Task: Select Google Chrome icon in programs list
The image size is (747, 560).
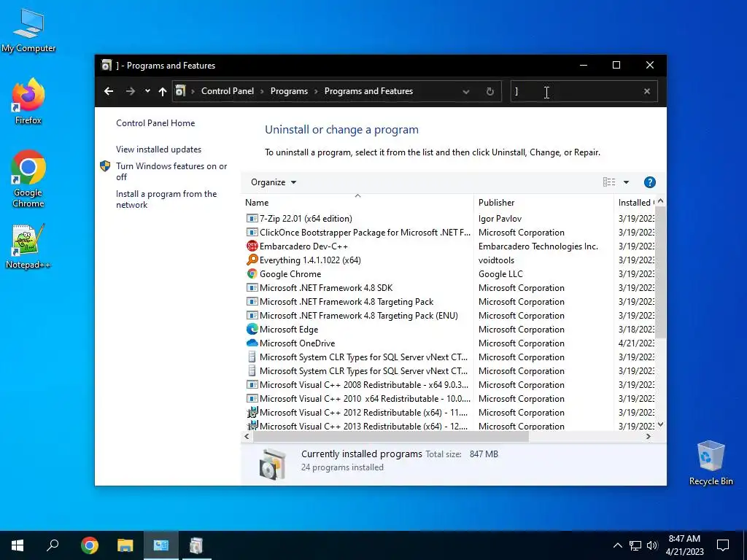Action: pos(252,274)
